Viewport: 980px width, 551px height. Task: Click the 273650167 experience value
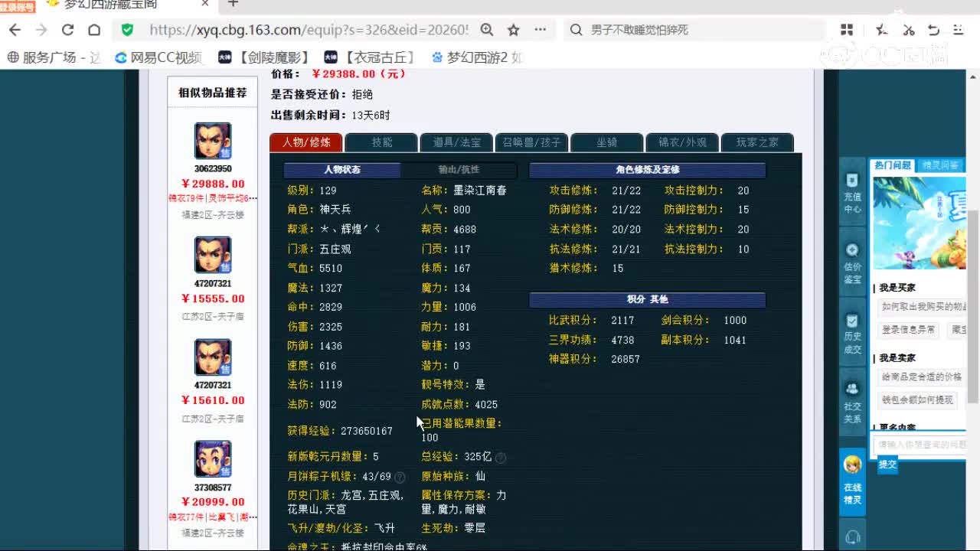click(367, 431)
